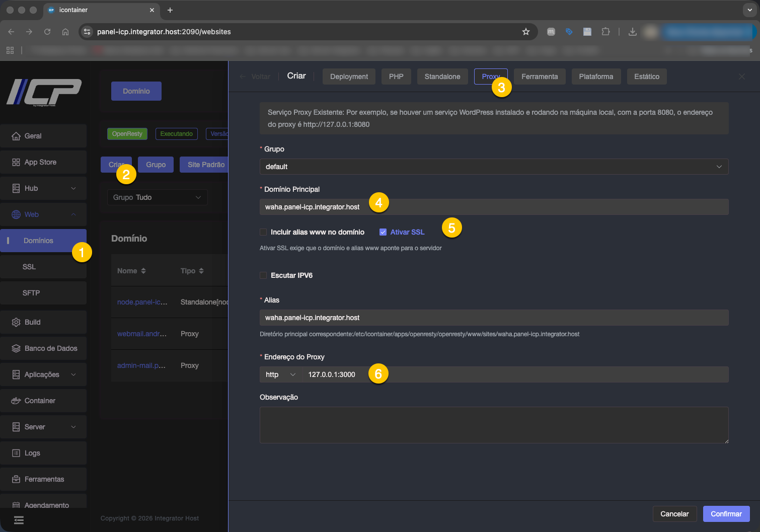Open the Container section
This screenshot has height=532, width=760.
(40, 401)
